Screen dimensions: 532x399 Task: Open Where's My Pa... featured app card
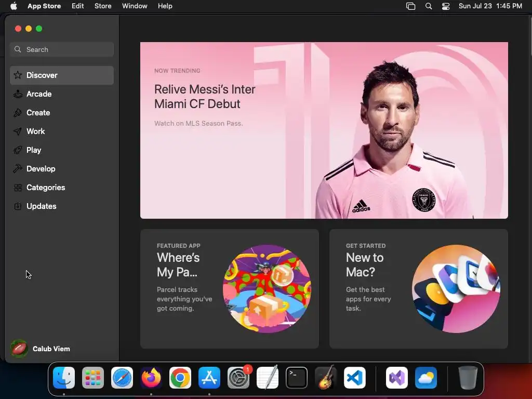pyautogui.click(x=229, y=289)
